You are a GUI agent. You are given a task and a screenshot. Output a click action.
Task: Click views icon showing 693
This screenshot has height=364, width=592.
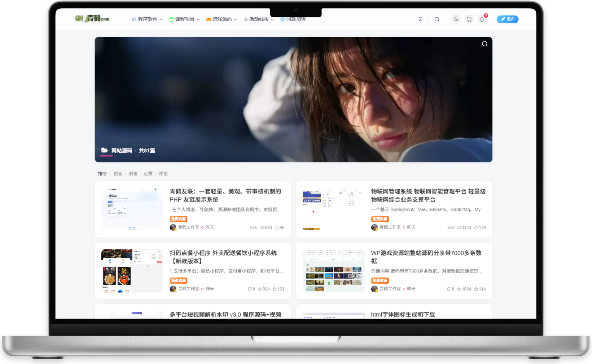pyautogui.click(x=262, y=228)
